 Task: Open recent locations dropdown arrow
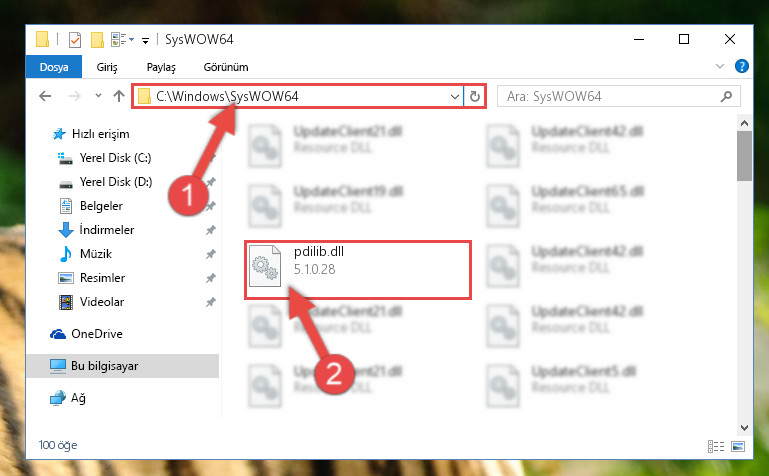98,96
